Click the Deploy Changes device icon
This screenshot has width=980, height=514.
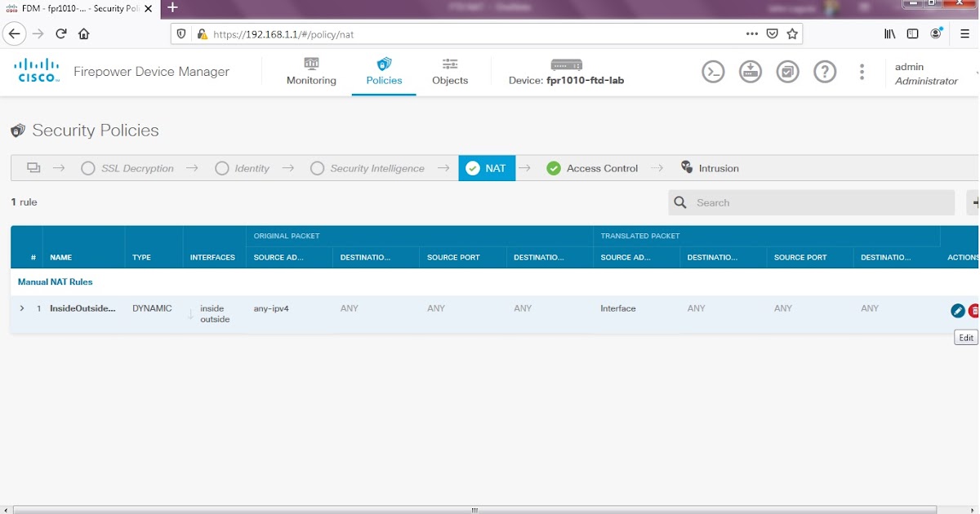(x=751, y=72)
